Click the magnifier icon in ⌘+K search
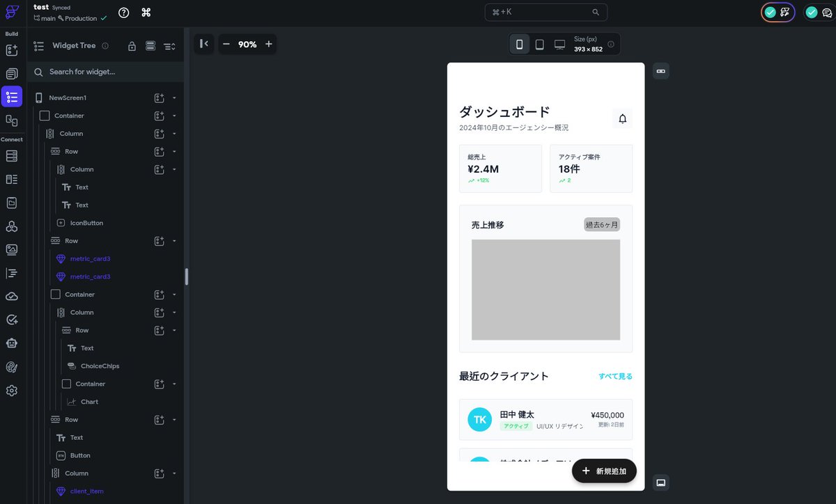Viewport: 836px width, 504px height. pyautogui.click(x=596, y=13)
